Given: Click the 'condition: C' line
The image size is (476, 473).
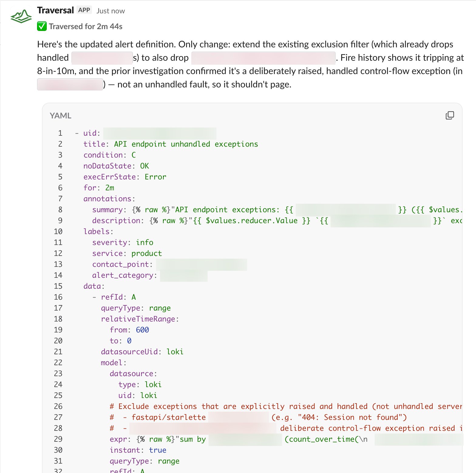Looking at the screenshot, I should click(110, 155).
